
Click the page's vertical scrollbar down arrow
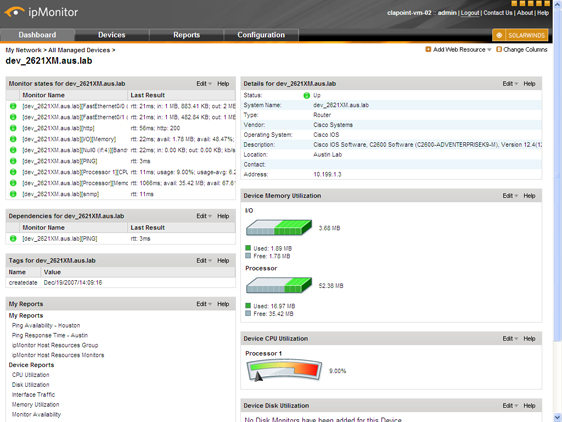(557, 417)
